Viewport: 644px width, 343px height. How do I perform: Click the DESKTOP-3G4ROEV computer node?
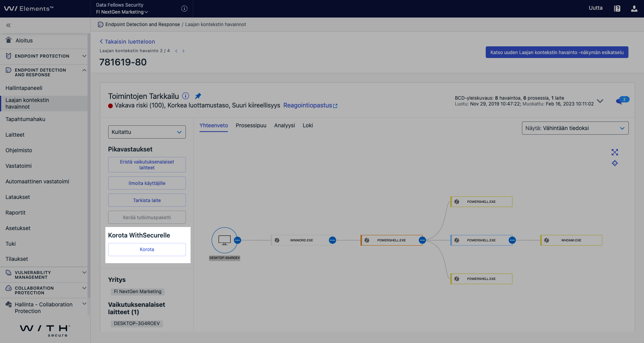coord(224,240)
